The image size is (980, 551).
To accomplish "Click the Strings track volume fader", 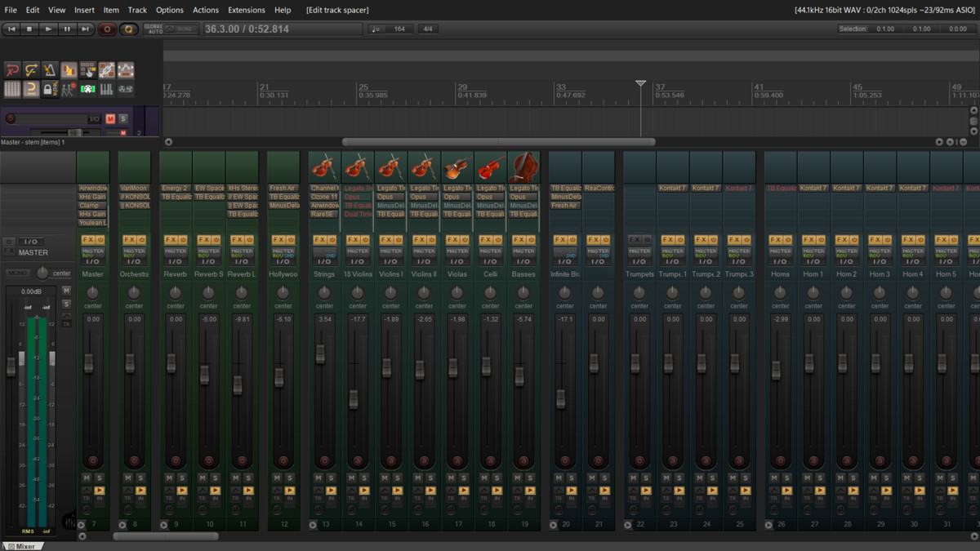I will [x=320, y=353].
